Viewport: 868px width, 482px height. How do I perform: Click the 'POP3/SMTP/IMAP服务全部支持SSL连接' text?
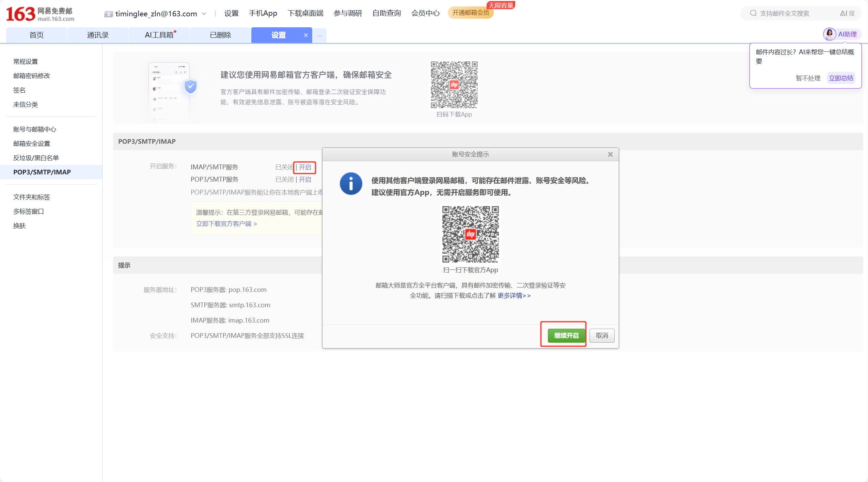(x=247, y=336)
